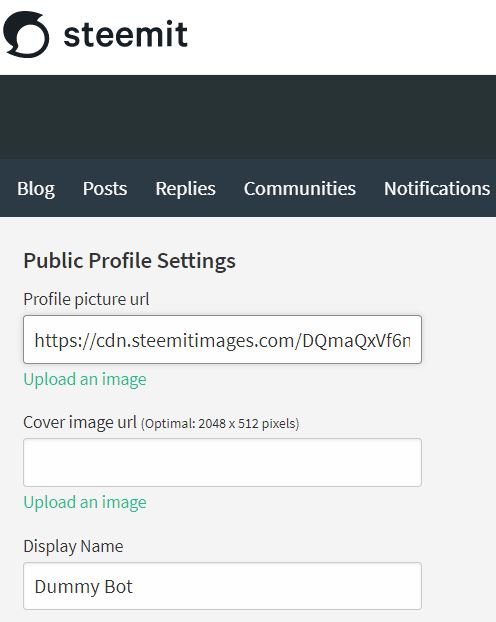
Task: Click into the Display Name field with Dummy Bot
Action: click(x=222, y=586)
